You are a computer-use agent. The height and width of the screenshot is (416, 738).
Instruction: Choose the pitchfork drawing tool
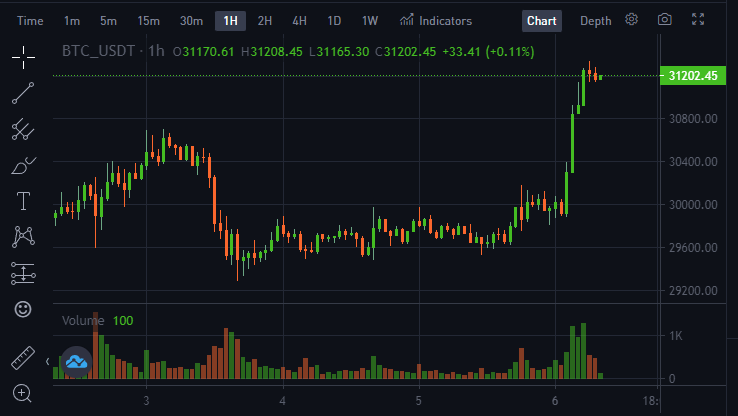coord(23,129)
